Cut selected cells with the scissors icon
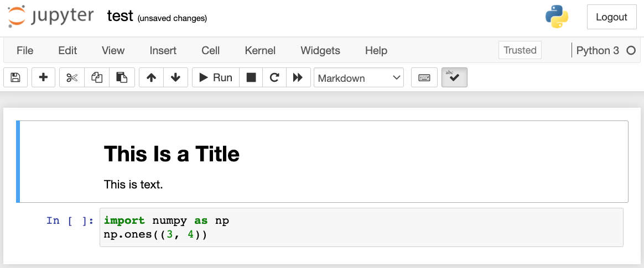Screen dimensions: 644x268 [x=72, y=78]
